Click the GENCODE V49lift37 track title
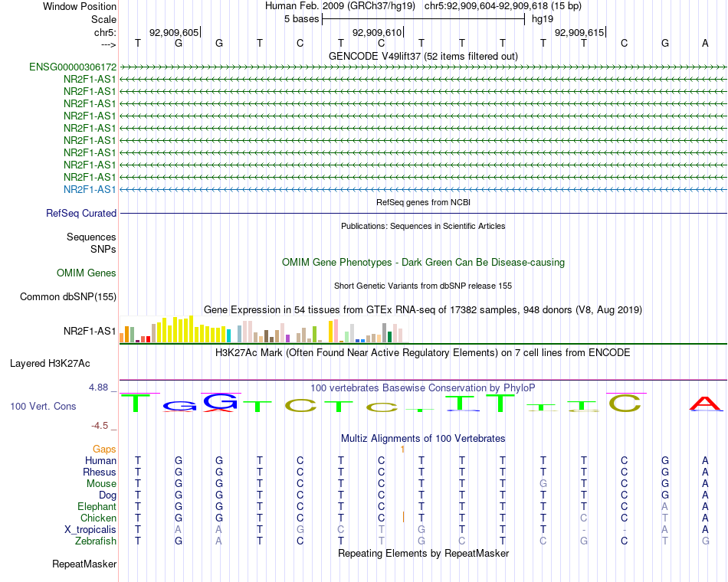Screen dimensions: 728x582 (423, 56)
